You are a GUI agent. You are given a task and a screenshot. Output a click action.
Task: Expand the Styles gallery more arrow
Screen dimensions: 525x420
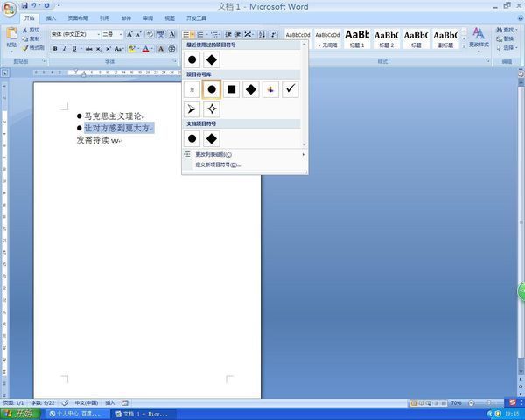coord(464,46)
